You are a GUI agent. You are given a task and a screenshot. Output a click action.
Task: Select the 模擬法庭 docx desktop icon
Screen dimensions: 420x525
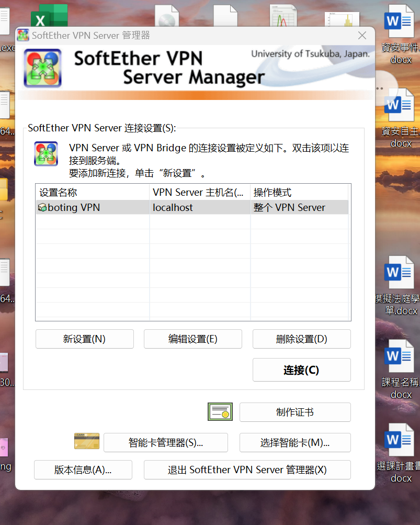tap(398, 285)
